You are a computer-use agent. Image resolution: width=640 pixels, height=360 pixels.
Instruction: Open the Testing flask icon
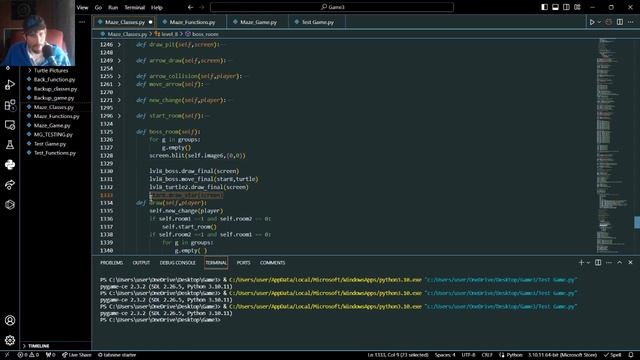10,145
